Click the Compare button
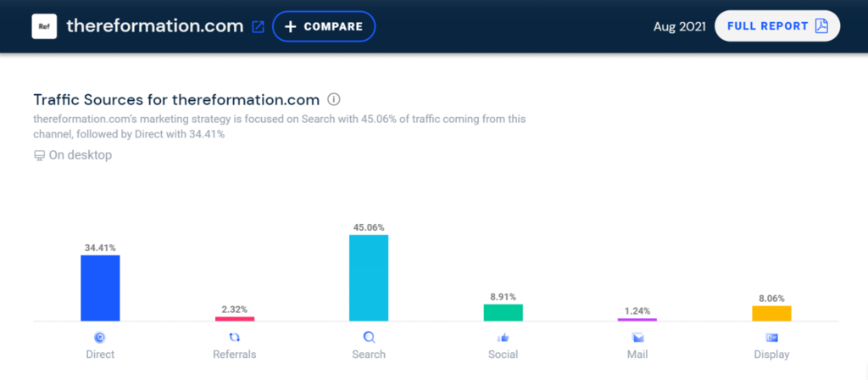The image size is (868, 380). point(324,26)
